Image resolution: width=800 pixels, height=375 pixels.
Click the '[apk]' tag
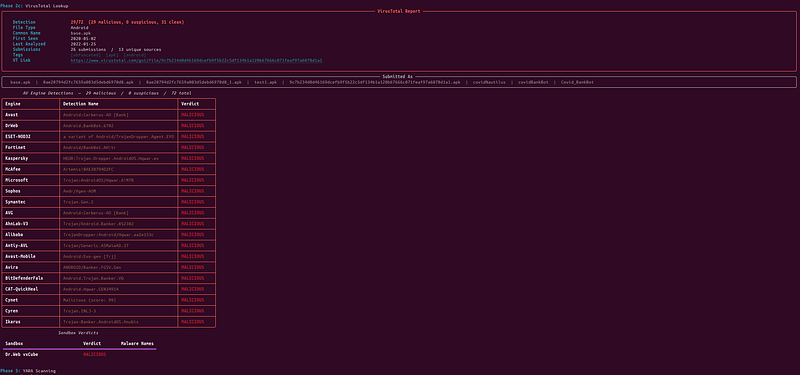coord(112,55)
